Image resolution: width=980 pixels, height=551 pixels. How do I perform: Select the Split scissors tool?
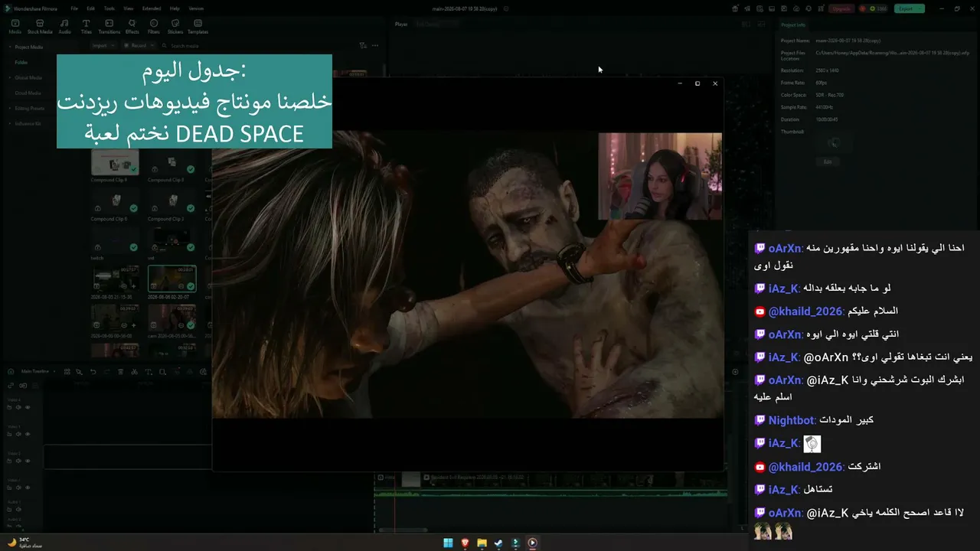pos(134,372)
